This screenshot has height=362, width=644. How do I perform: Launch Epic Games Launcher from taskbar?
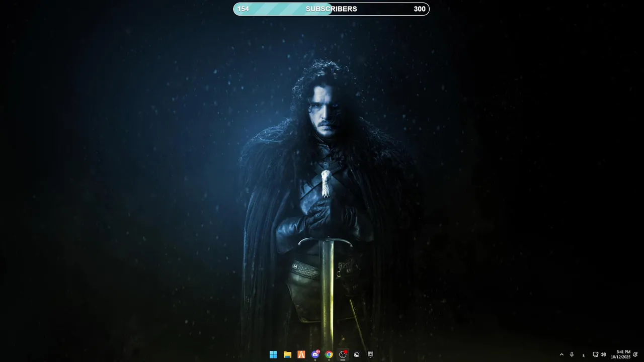[371, 354]
